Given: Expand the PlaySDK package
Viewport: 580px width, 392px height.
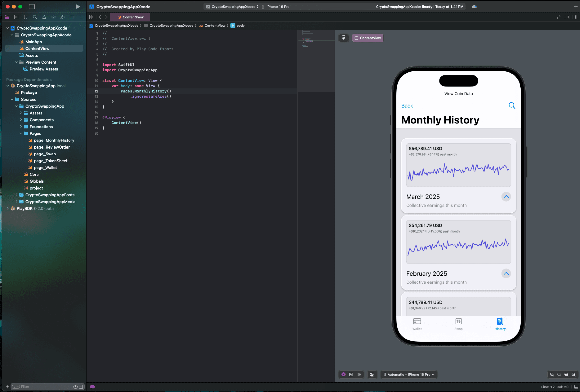Looking at the screenshot, I should click(8, 208).
